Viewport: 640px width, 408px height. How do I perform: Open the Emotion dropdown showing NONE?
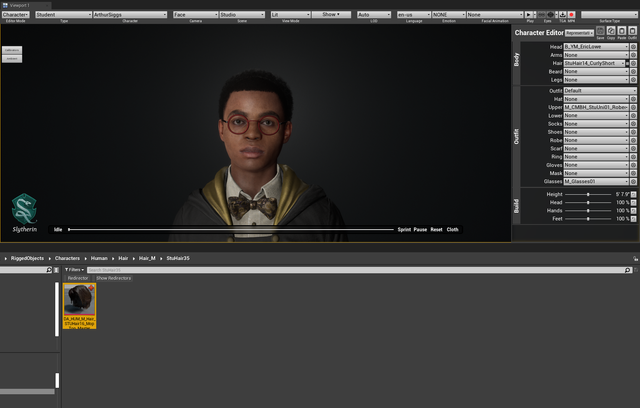(449, 15)
